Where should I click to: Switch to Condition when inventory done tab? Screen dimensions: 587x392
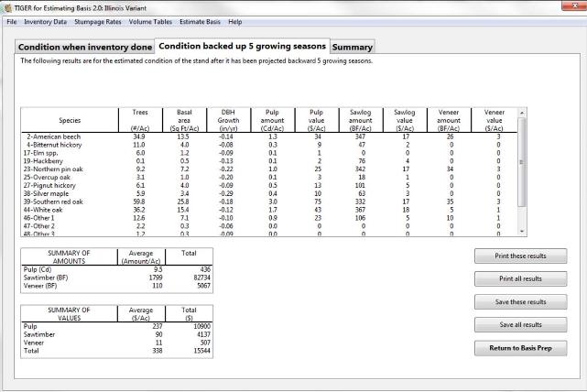coord(84,47)
